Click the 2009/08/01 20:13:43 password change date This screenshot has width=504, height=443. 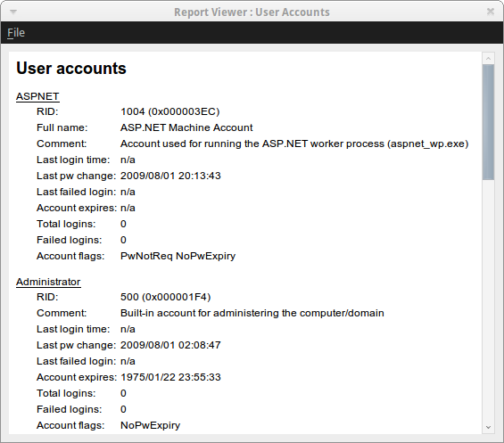(170, 176)
